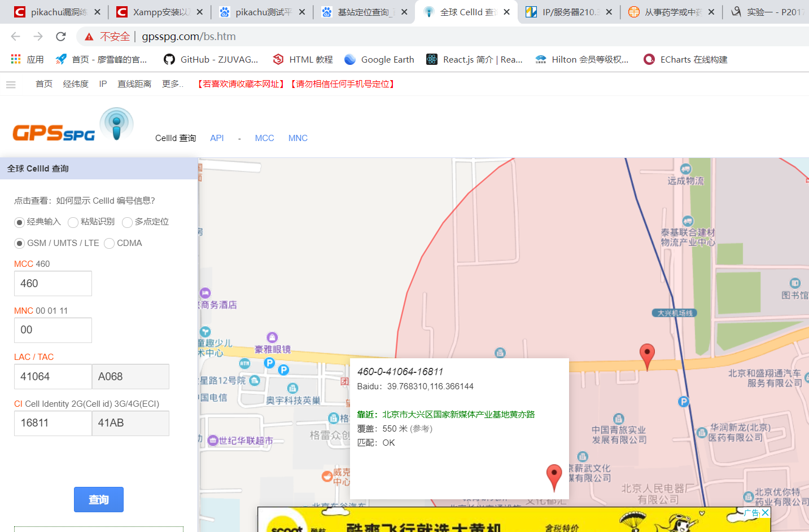Select the GSM / UMTS / LTE radio

(x=19, y=243)
